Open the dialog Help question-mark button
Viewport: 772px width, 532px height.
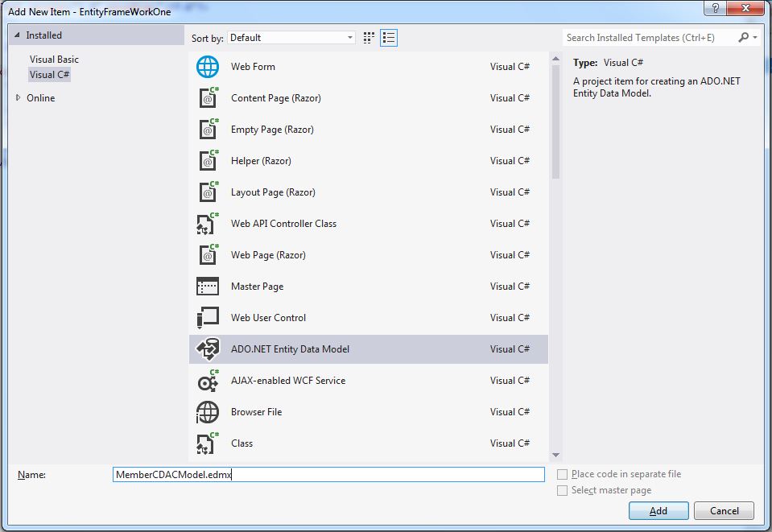[716, 8]
